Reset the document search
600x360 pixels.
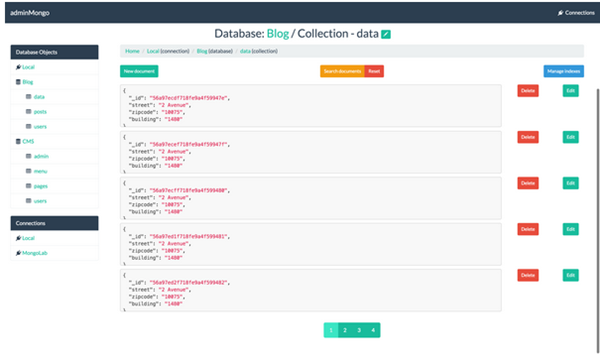click(x=374, y=71)
